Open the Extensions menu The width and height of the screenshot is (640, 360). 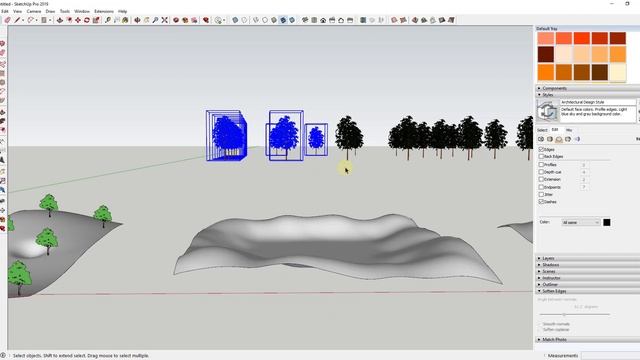104,11
